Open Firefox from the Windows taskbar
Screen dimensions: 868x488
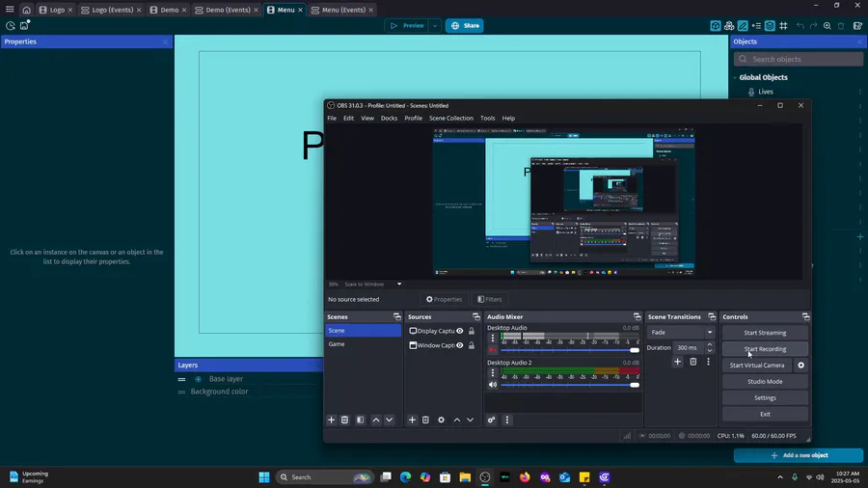point(525,477)
